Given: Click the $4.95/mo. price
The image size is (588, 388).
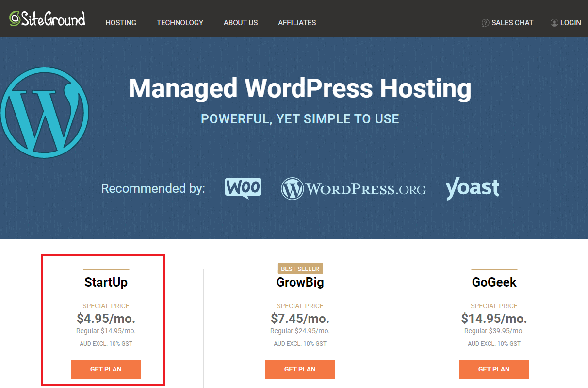Looking at the screenshot, I should tap(106, 319).
